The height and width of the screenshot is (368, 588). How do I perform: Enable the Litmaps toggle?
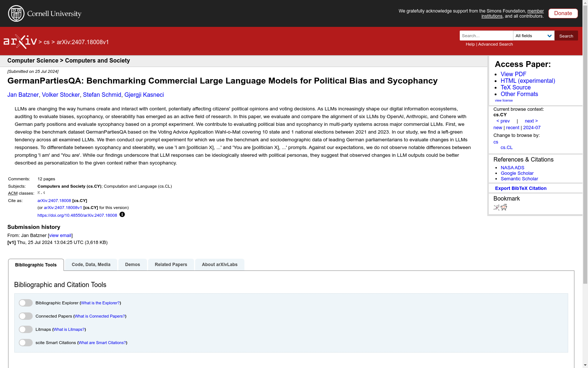coord(26,329)
